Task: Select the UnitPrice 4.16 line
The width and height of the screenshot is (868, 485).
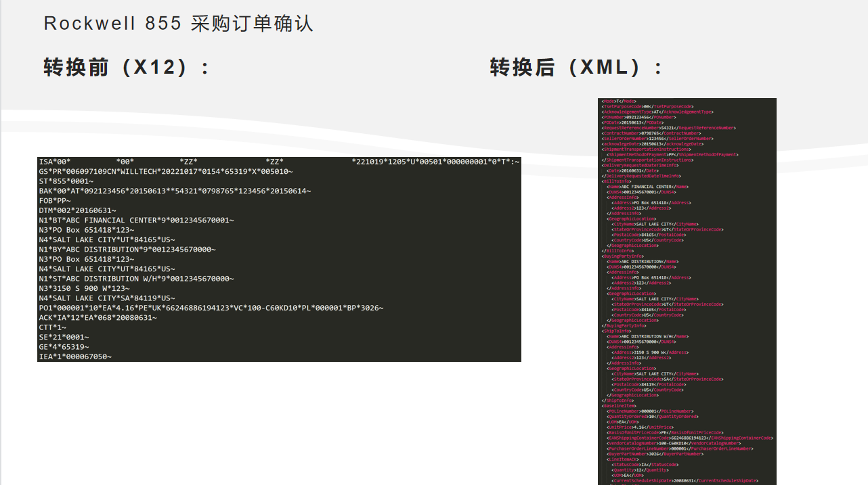Action: coord(640,428)
